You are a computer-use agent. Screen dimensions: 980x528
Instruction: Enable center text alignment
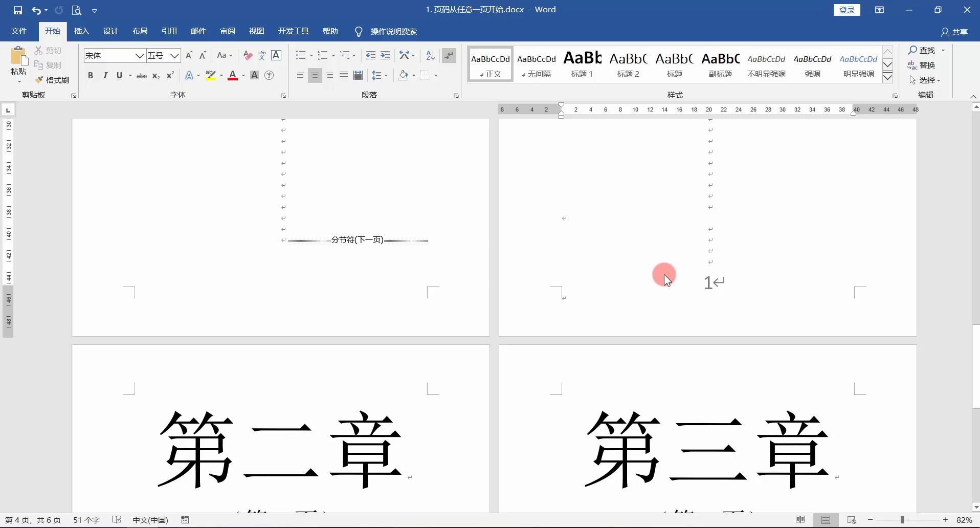point(315,75)
